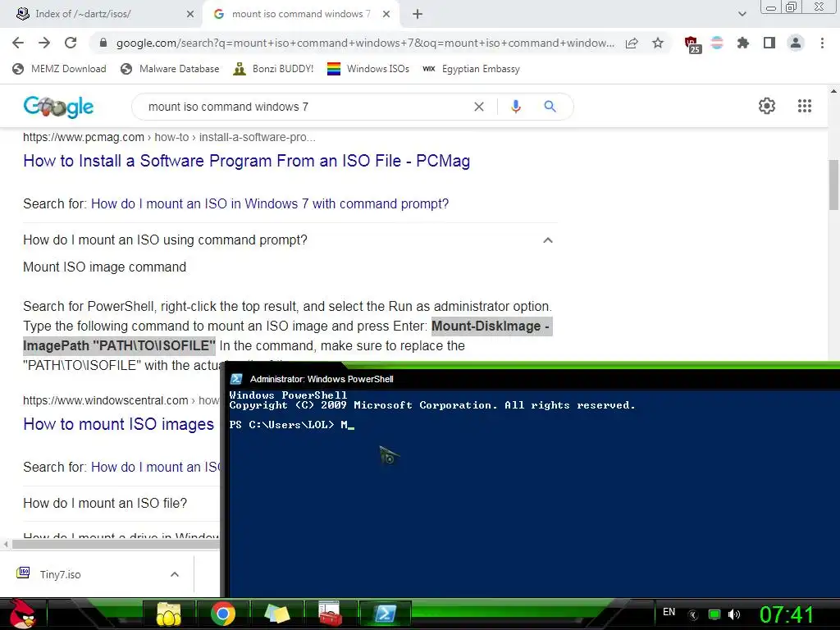This screenshot has width=840, height=630.
Task: Open the red toolbox taskbar app
Action: point(330,614)
